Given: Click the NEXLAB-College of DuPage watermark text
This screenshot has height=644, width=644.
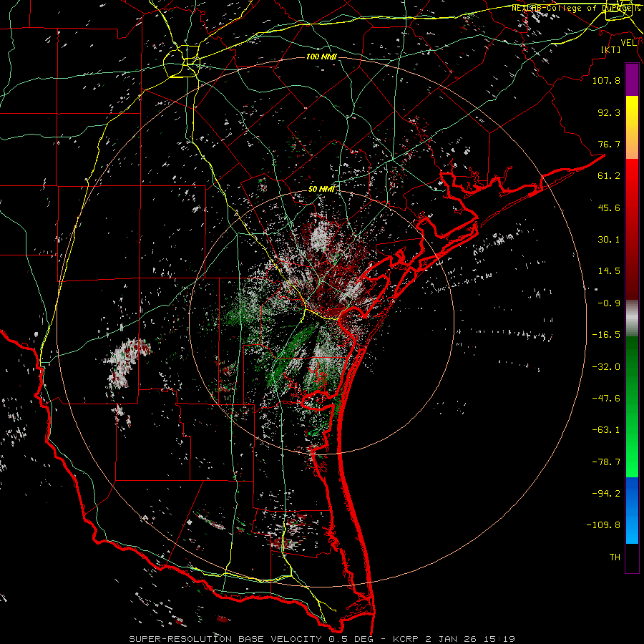Looking at the screenshot, I should 577,8.
